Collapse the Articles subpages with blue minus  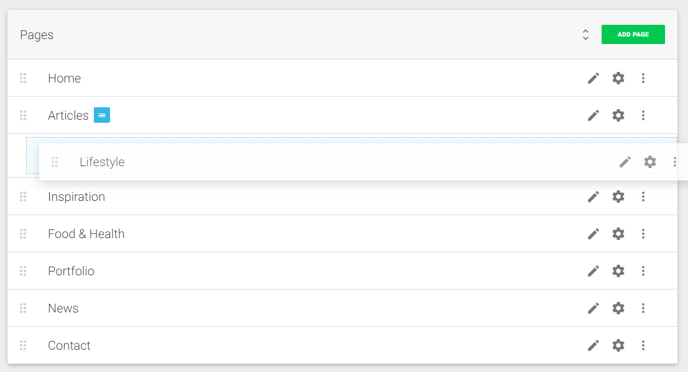click(102, 115)
